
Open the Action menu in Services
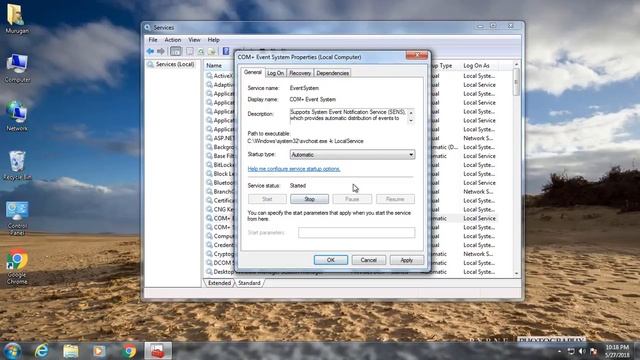pyautogui.click(x=173, y=40)
